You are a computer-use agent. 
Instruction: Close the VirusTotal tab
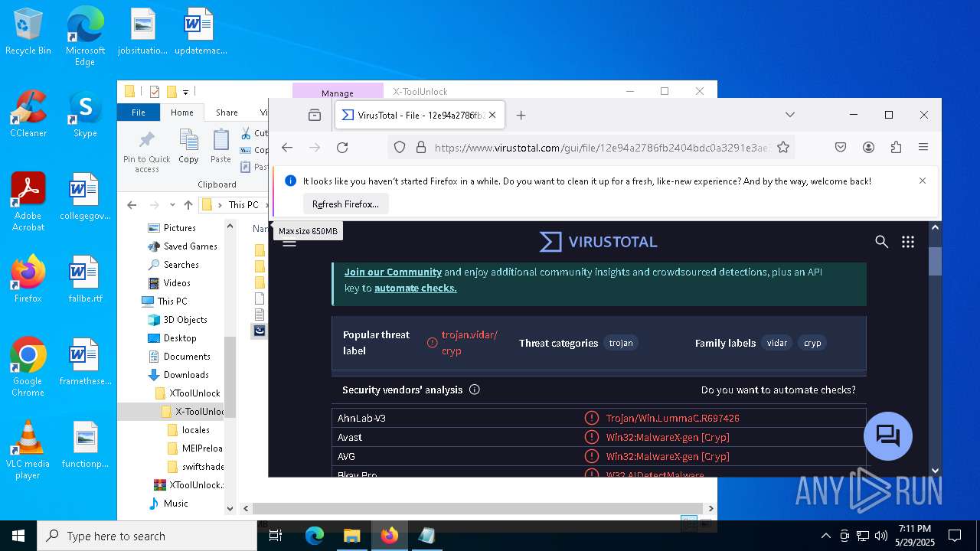click(x=492, y=115)
